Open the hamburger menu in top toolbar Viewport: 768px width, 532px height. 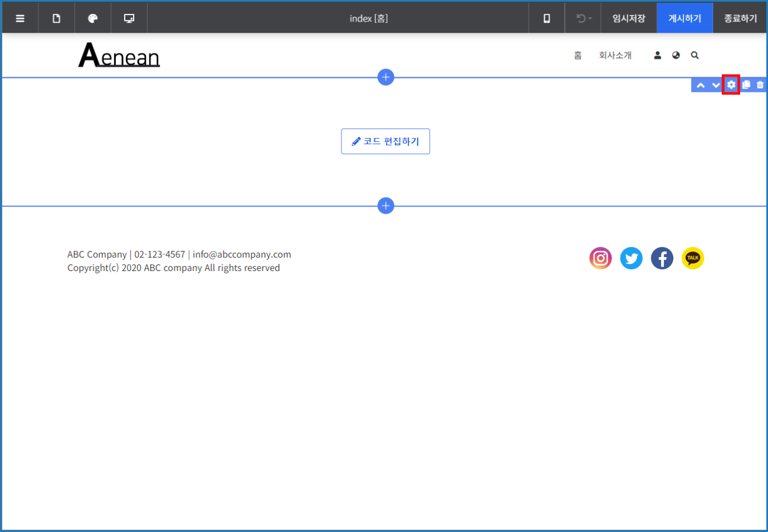pyautogui.click(x=20, y=18)
